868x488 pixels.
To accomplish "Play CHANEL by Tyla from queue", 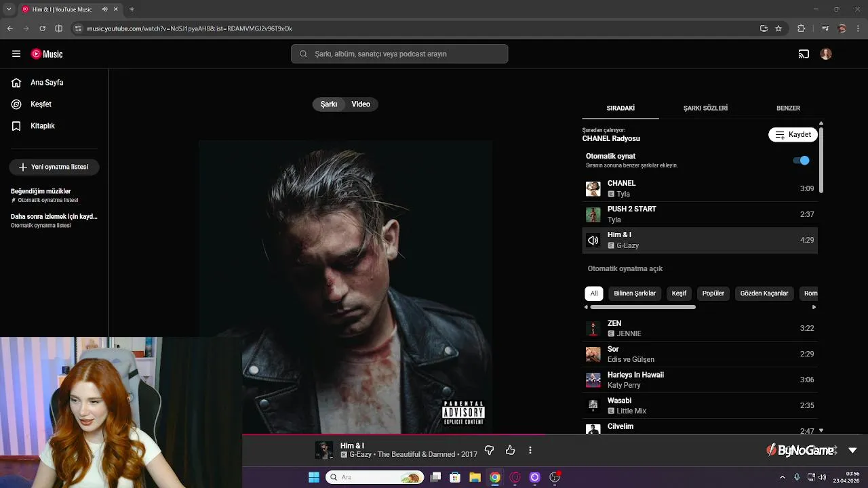I will [x=700, y=189].
